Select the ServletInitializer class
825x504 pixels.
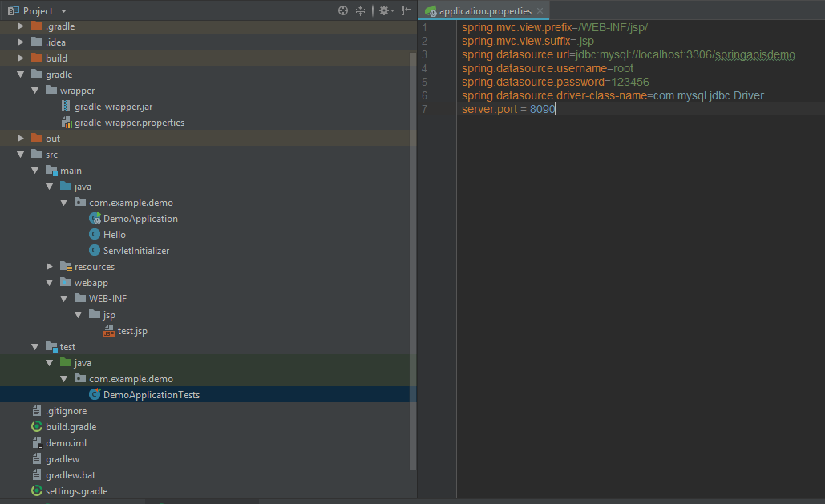click(135, 251)
